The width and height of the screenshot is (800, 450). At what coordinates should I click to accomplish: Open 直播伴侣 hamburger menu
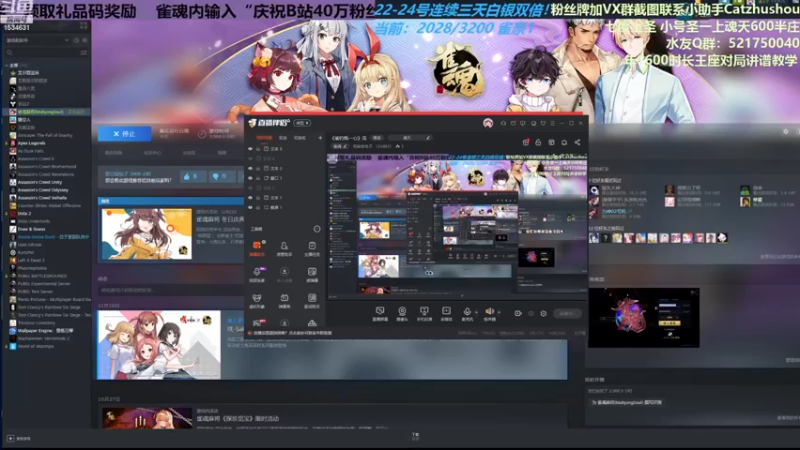coord(552,123)
